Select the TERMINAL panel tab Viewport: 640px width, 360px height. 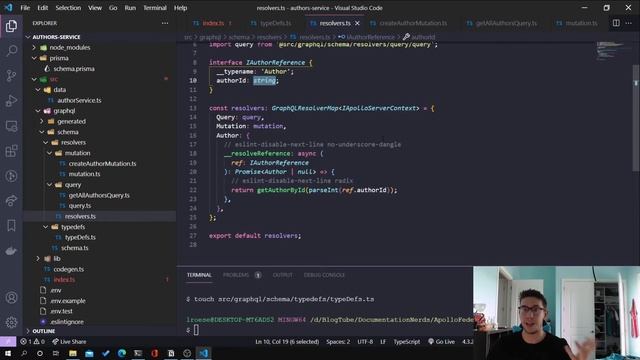click(199, 275)
